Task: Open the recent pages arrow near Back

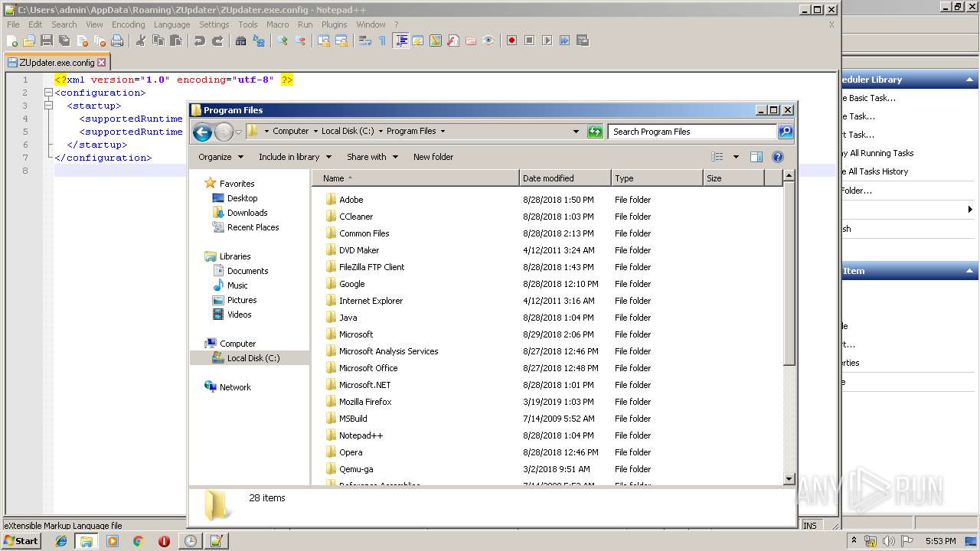Action: point(238,132)
